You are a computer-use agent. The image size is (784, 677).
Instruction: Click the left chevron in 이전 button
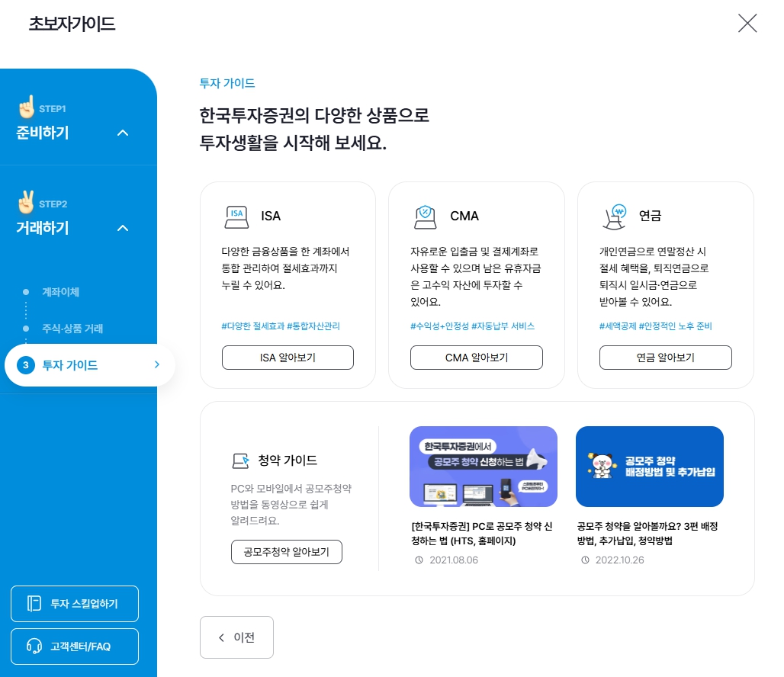(x=221, y=637)
